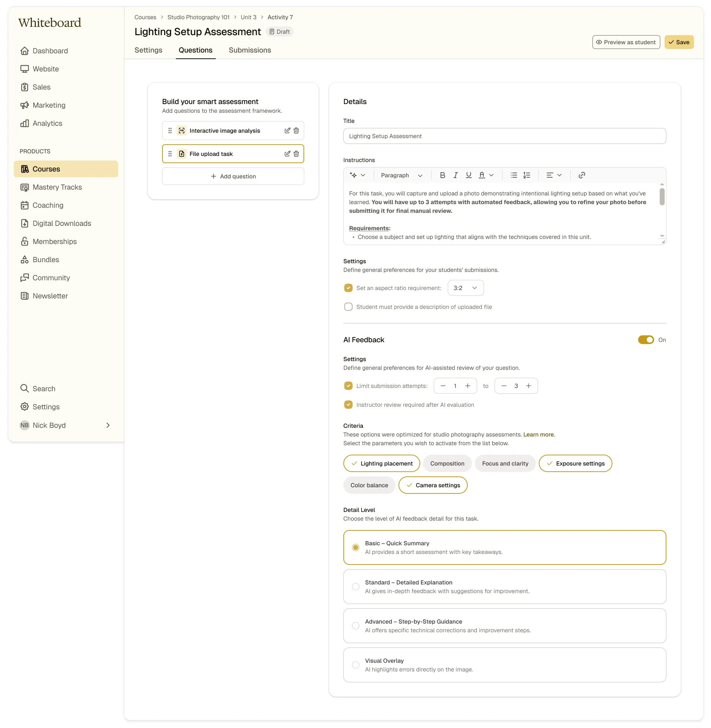
Task: Check 'Student must provide a description' box
Action: (x=348, y=307)
